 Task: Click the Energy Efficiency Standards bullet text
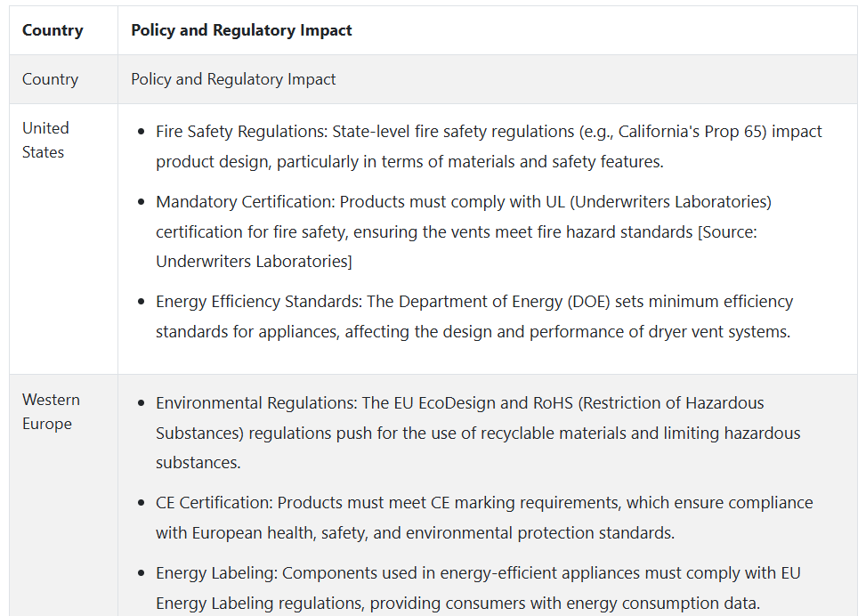click(473, 317)
